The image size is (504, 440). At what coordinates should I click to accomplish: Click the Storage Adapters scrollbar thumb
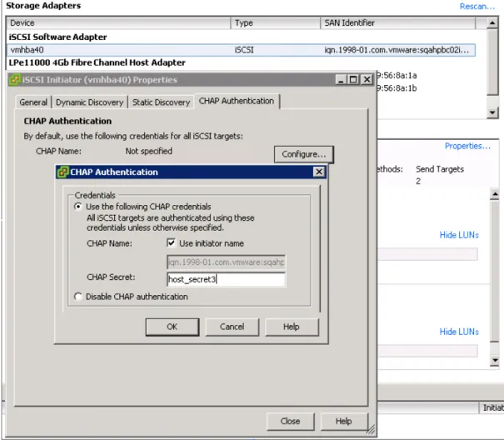pos(492,62)
